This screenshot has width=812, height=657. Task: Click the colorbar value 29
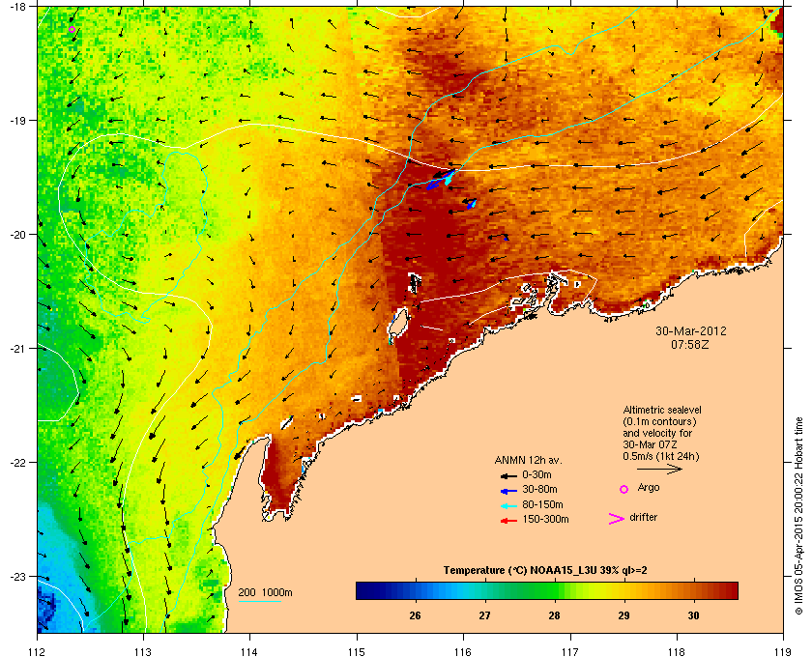coord(623,615)
